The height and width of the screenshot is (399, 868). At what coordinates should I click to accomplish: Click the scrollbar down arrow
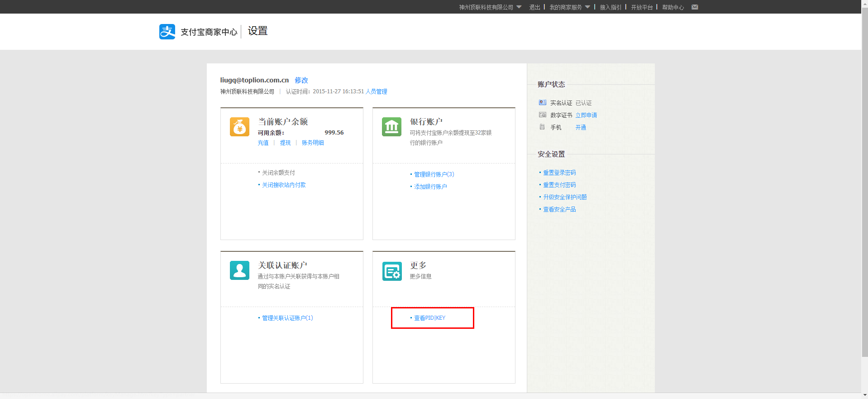tap(864, 395)
